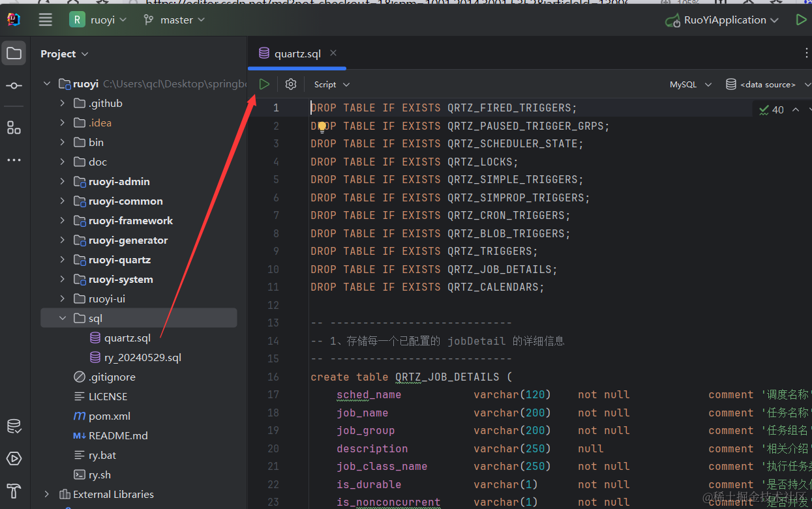Open the Services tool window icon
Screen dimensions: 812x509
(14, 458)
